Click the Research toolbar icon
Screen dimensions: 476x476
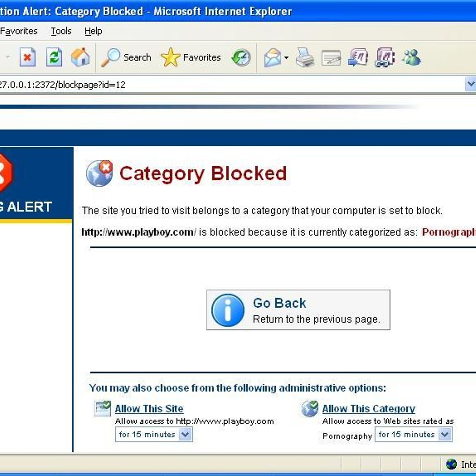tap(385, 57)
